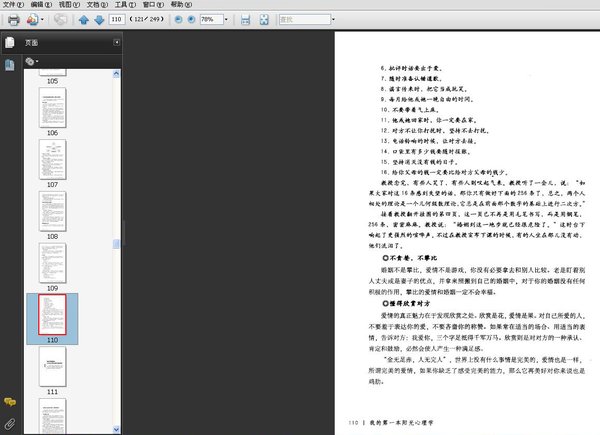Image resolution: width=600 pixels, height=435 pixels.
Task: Select page 109 thumbnail
Action: [x=52, y=263]
